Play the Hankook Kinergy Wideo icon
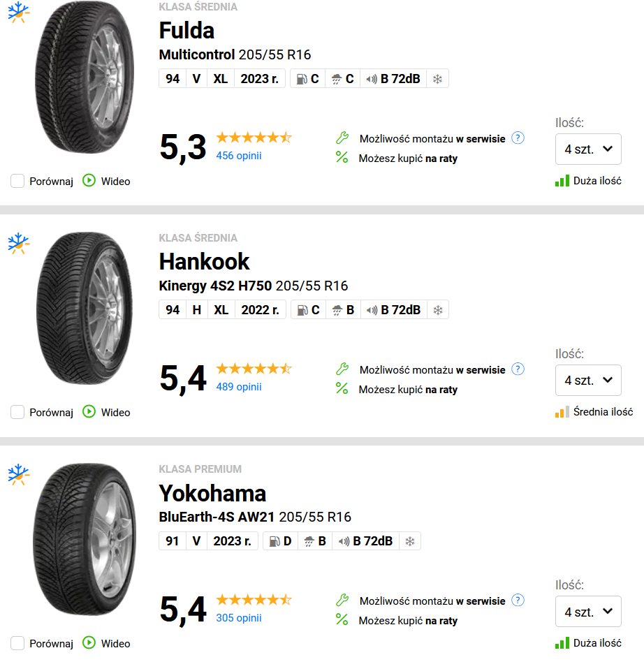Screen dimensions: 644x662 pos(89,411)
